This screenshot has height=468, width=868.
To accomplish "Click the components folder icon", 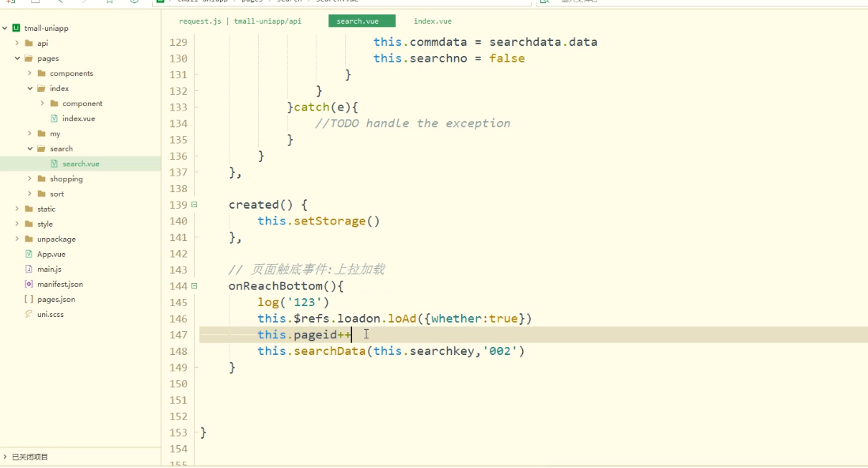I will pos(41,73).
